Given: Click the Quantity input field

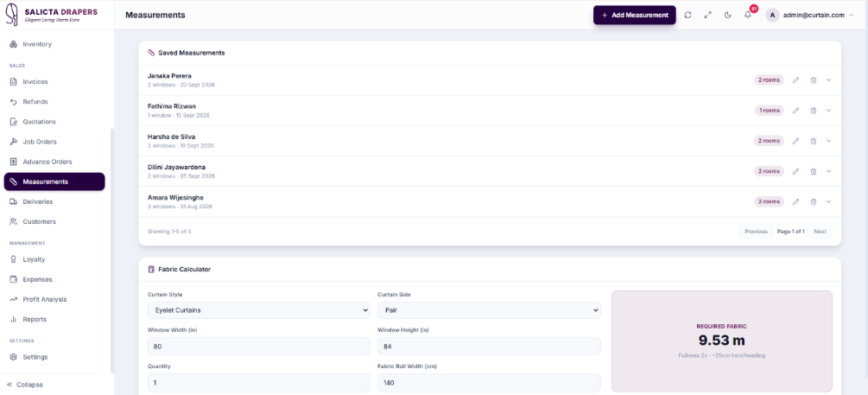Looking at the screenshot, I should click(x=258, y=383).
